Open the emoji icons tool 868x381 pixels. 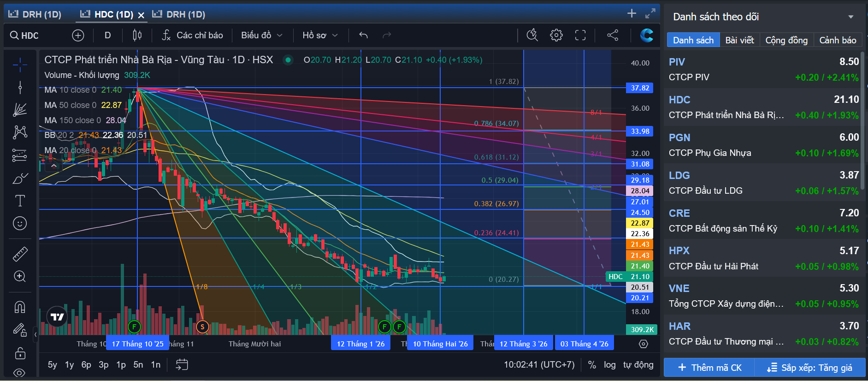[20, 223]
